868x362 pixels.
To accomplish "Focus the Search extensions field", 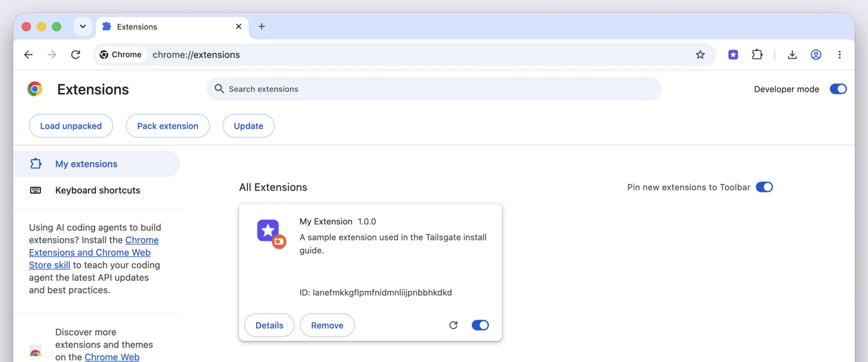I will tap(434, 89).
